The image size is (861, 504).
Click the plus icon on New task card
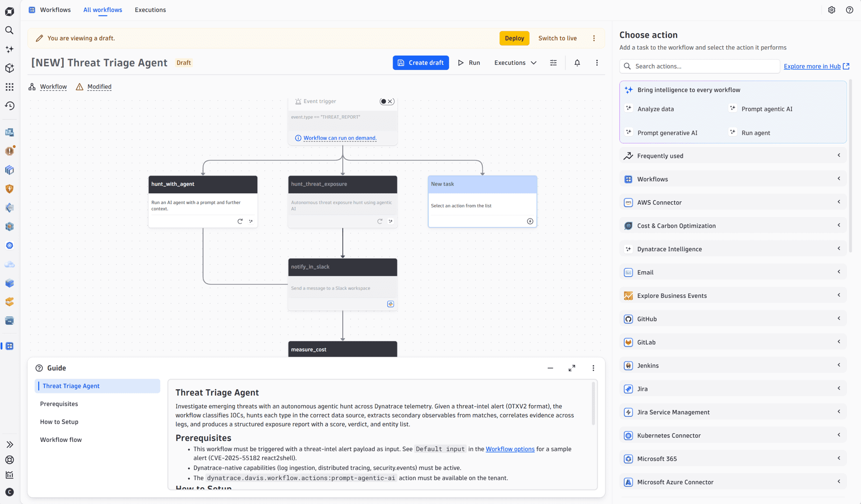530,221
